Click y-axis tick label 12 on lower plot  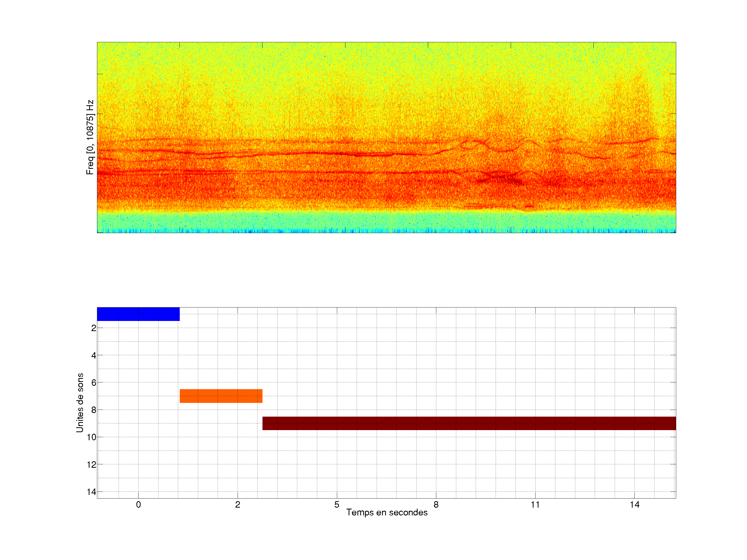[92, 465]
